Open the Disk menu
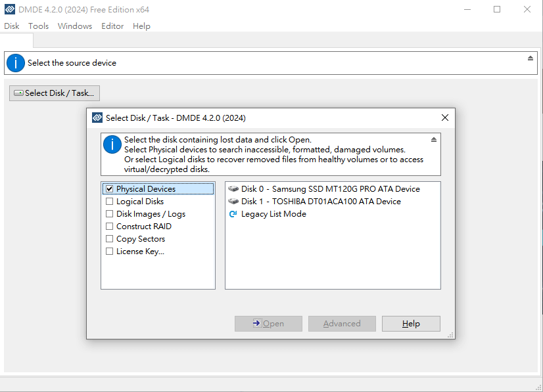Viewport: 543px width, 392px height. 11,26
